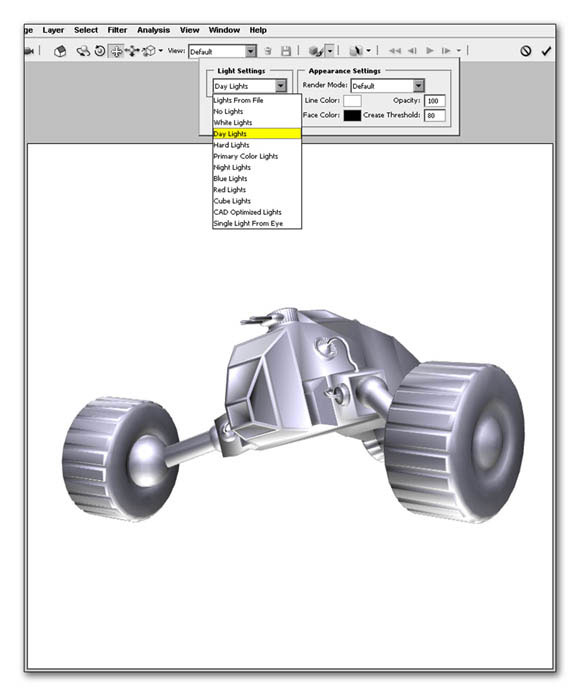Image resolution: width=580 pixels, height=696 pixels.
Task: Choose CAD Optimized Lights in the list
Action: [257, 212]
